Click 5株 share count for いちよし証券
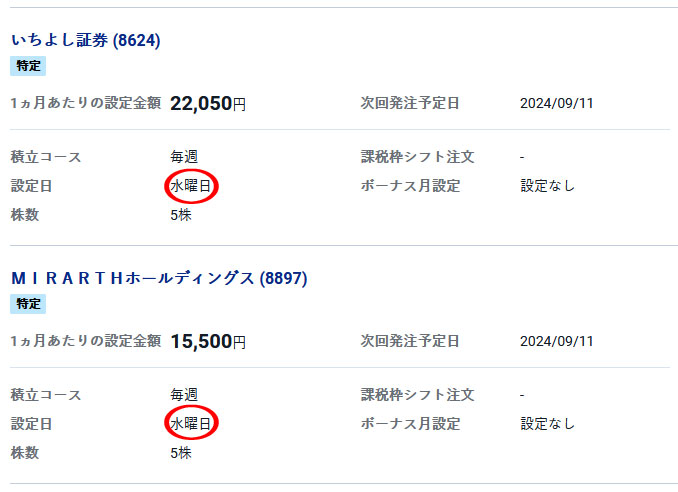The image size is (678, 492). [x=181, y=215]
